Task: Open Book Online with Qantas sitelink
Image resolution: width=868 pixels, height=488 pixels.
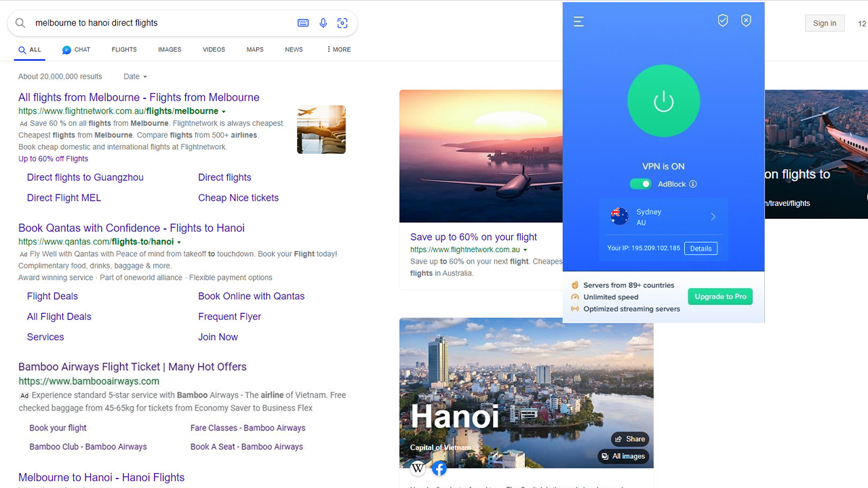Action: [252, 296]
